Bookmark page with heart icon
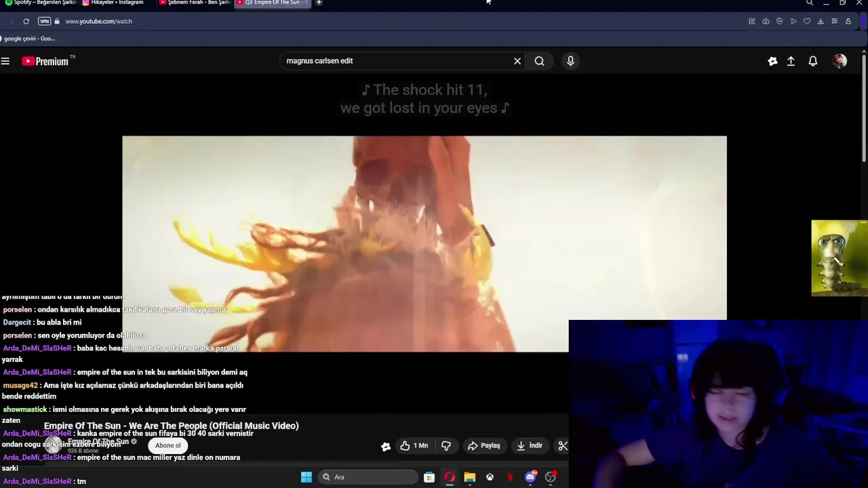 [x=807, y=21]
